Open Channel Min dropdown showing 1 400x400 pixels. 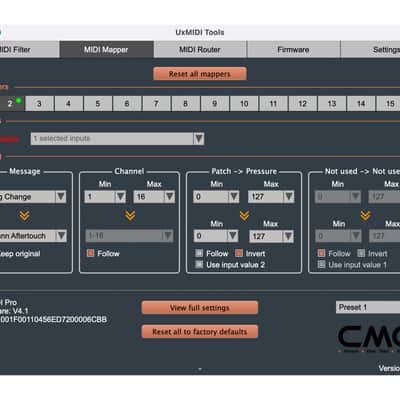click(105, 197)
